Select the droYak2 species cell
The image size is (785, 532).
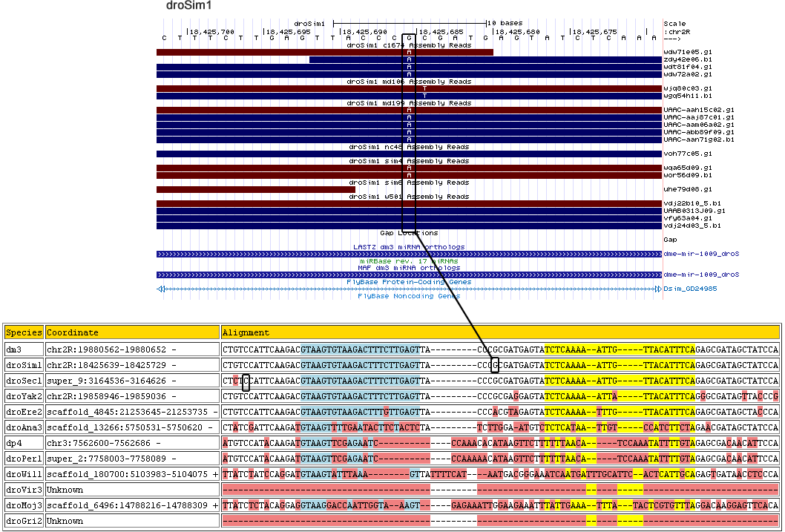(x=24, y=396)
